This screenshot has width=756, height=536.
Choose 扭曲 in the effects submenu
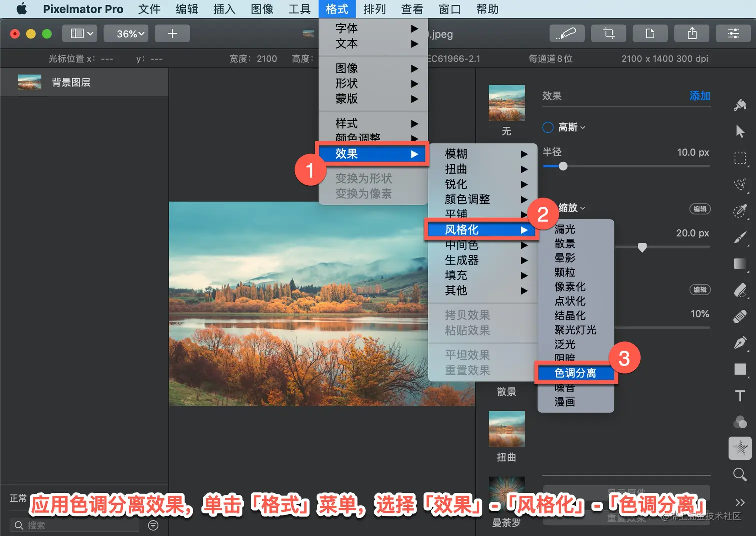(x=483, y=169)
